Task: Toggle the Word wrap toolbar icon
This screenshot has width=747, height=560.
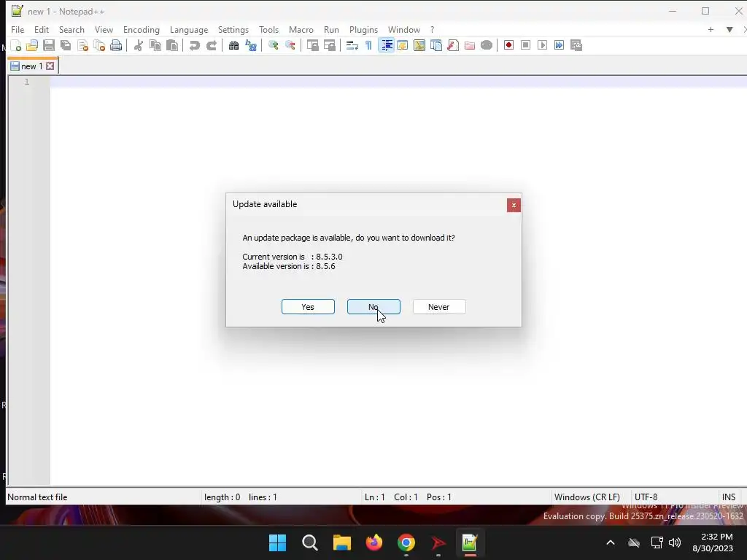Action: (x=352, y=45)
